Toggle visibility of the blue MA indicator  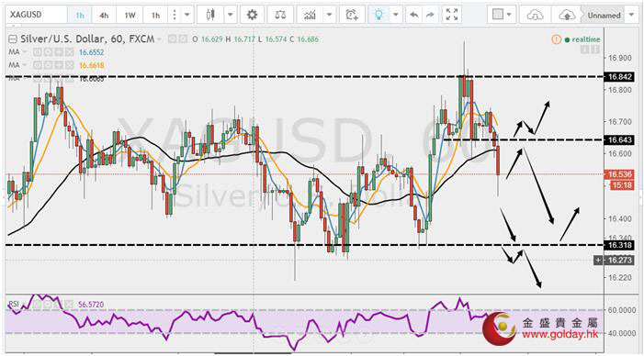tap(37, 52)
